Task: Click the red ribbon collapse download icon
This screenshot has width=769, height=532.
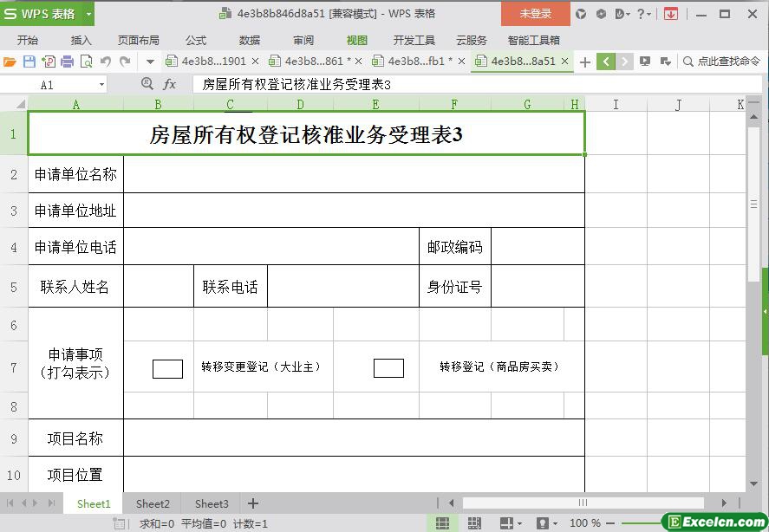Action: tap(670, 14)
